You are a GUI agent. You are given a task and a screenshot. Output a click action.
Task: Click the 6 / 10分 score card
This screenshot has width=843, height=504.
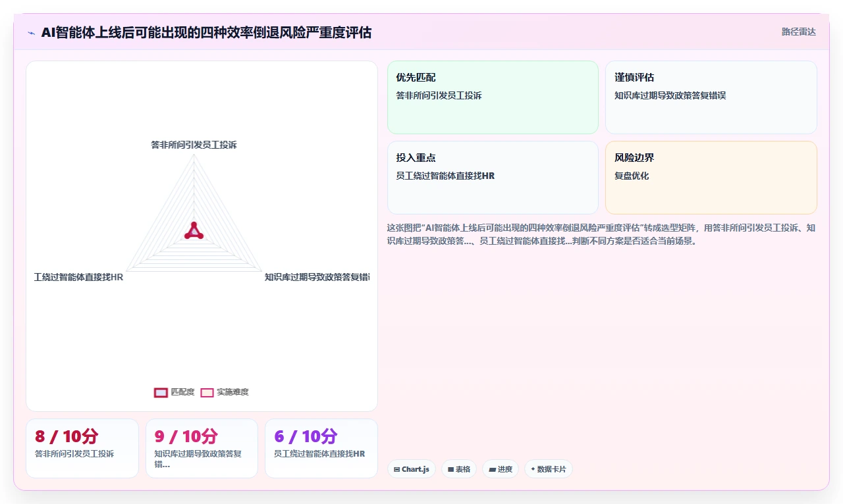pos(321,448)
